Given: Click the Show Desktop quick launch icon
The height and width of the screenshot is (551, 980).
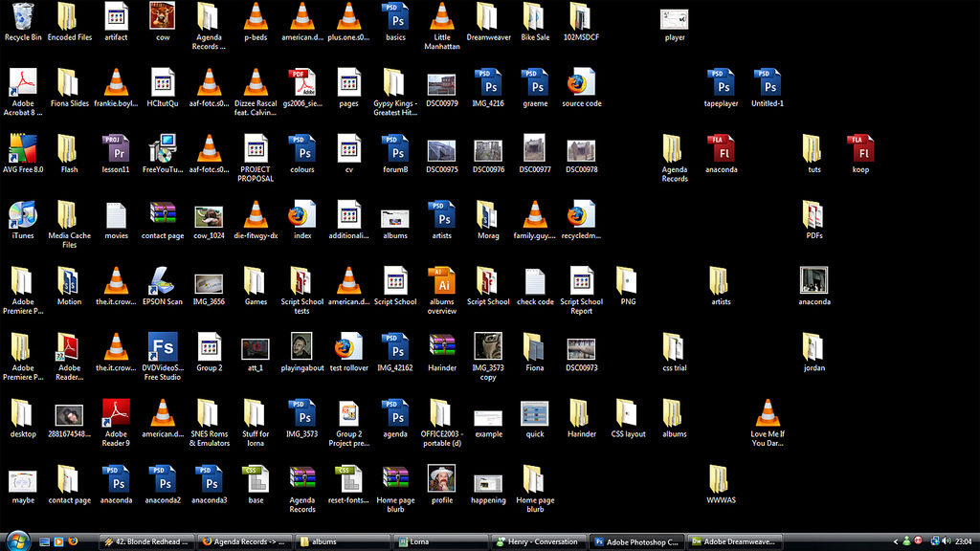Looking at the screenshot, I should pyautogui.click(x=44, y=541).
